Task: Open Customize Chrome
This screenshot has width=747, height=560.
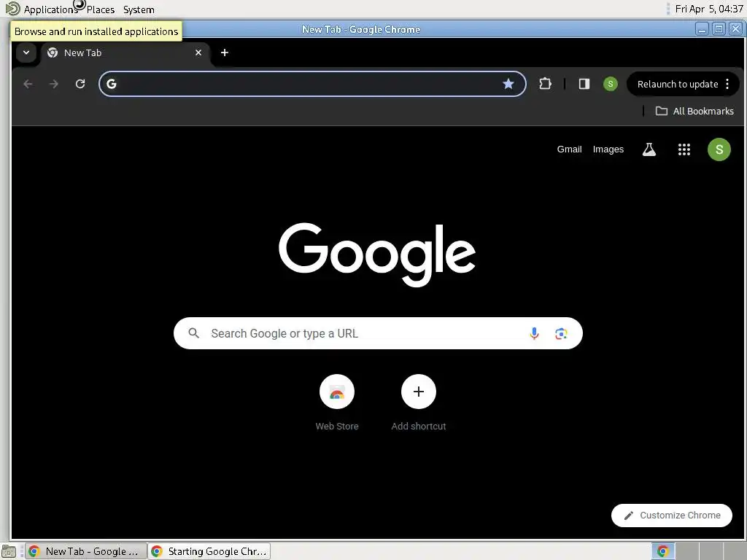Action: 672,516
